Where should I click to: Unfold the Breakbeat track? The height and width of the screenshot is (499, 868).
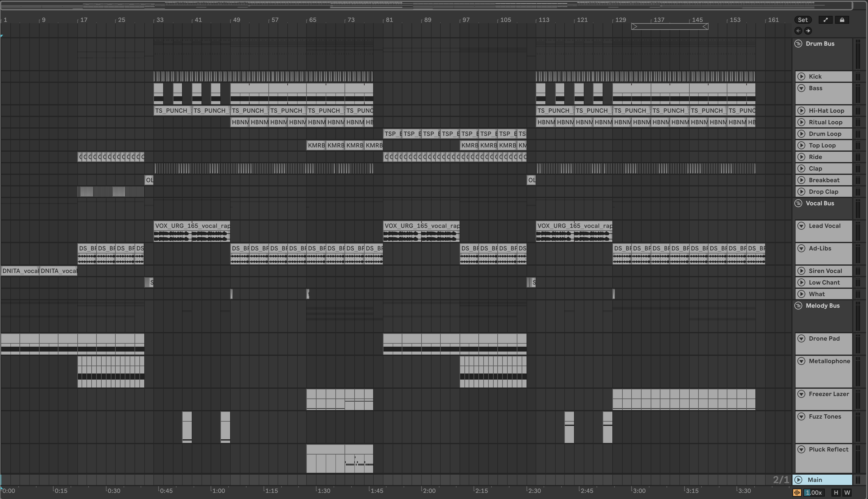click(801, 180)
